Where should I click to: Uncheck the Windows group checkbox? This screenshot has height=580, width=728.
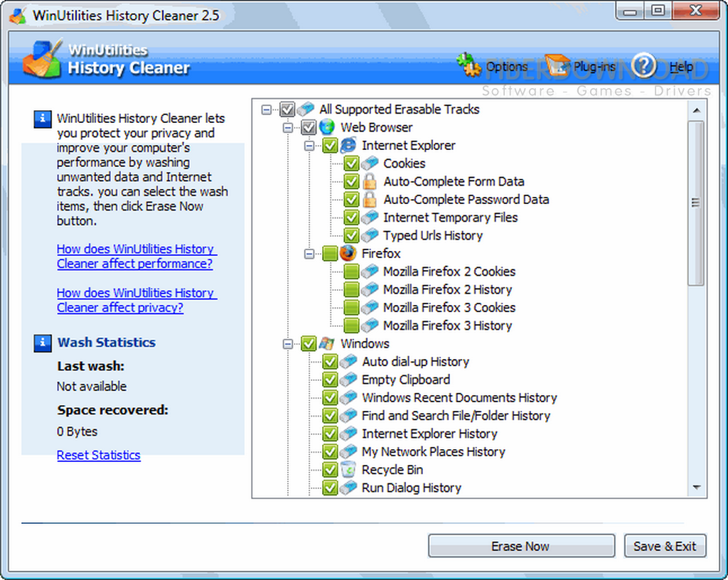(x=309, y=343)
